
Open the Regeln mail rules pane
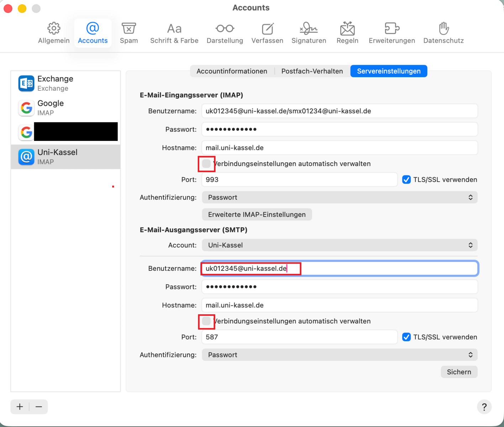click(347, 33)
